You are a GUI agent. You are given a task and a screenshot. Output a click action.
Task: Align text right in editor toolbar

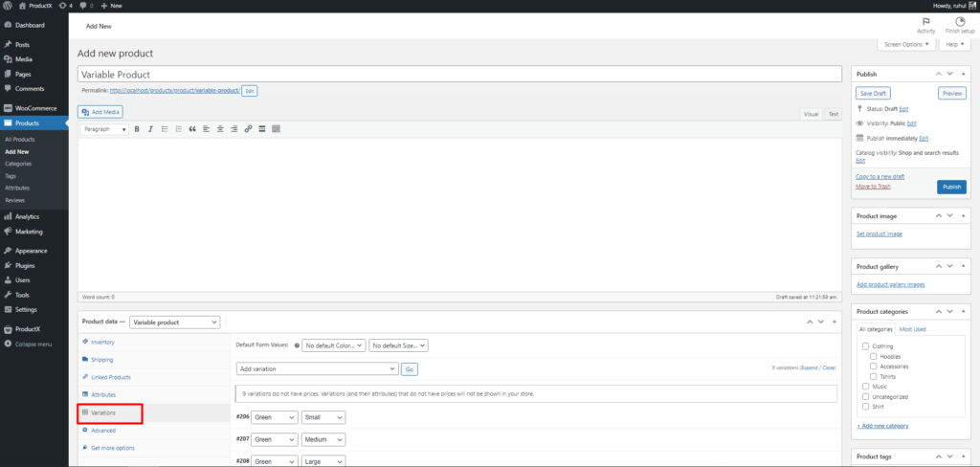coord(234,129)
